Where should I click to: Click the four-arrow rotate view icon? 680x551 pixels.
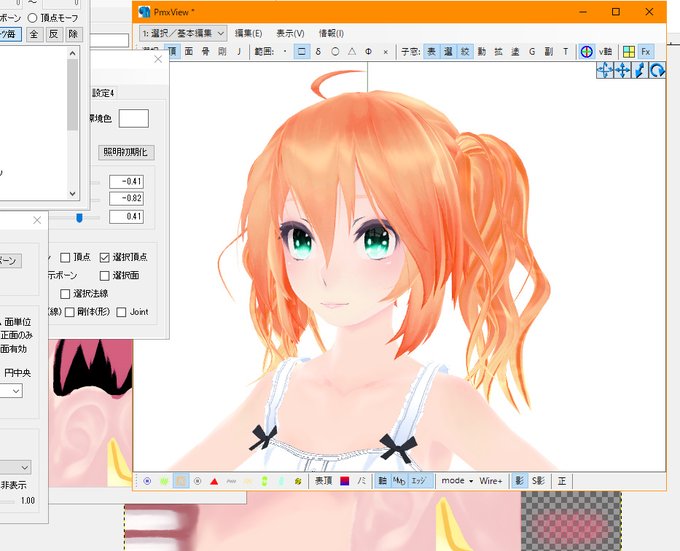605,70
